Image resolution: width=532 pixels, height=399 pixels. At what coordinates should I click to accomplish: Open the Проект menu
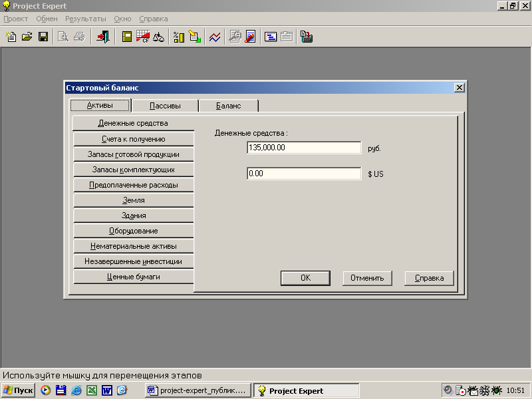(x=15, y=19)
